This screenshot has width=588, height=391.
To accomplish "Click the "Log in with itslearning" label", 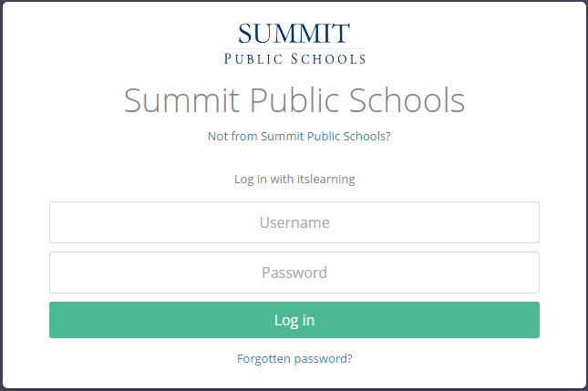I will [294, 179].
